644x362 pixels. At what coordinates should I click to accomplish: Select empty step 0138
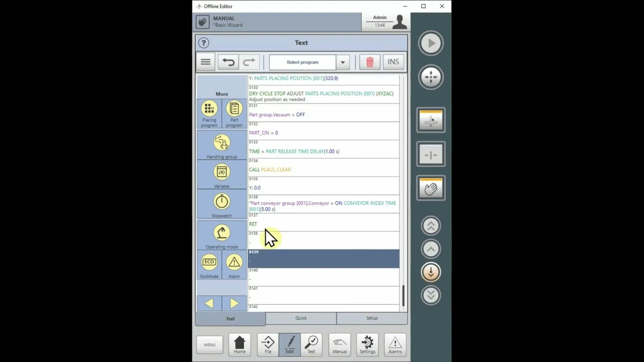click(x=324, y=240)
